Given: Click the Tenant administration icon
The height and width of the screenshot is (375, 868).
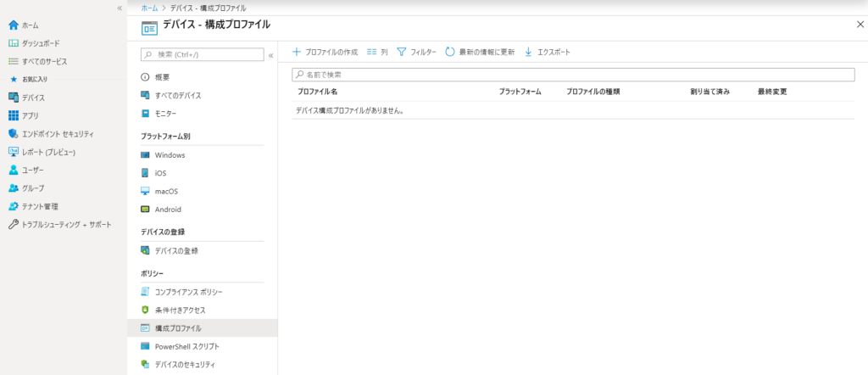Looking at the screenshot, I should coord(14,206).
